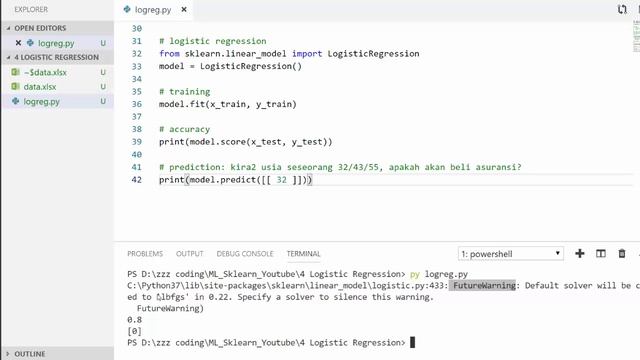Open the powershell terminal selector dropdown
The height and width of the screenshot is (360, 640).
click(511, 253)
